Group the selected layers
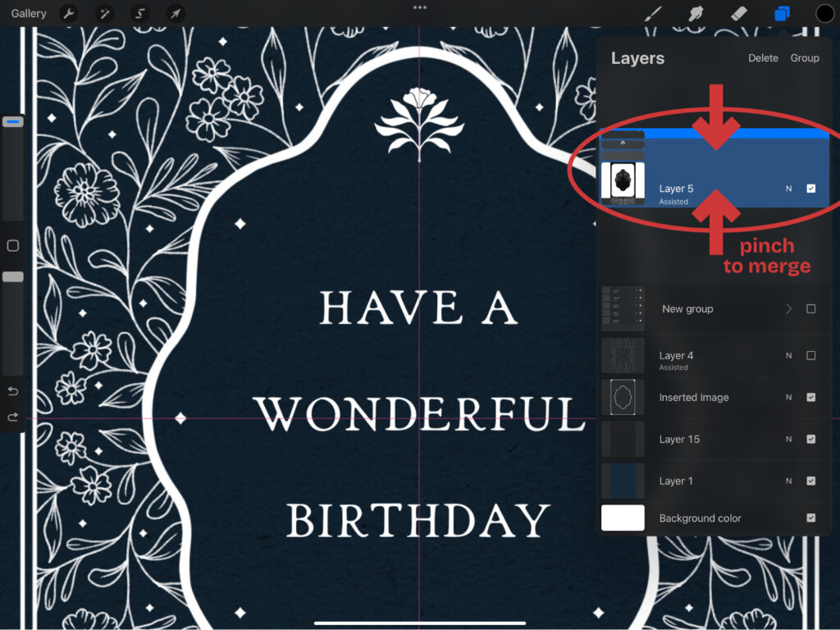Screen dimensions: 840x630 pos(804,58)
